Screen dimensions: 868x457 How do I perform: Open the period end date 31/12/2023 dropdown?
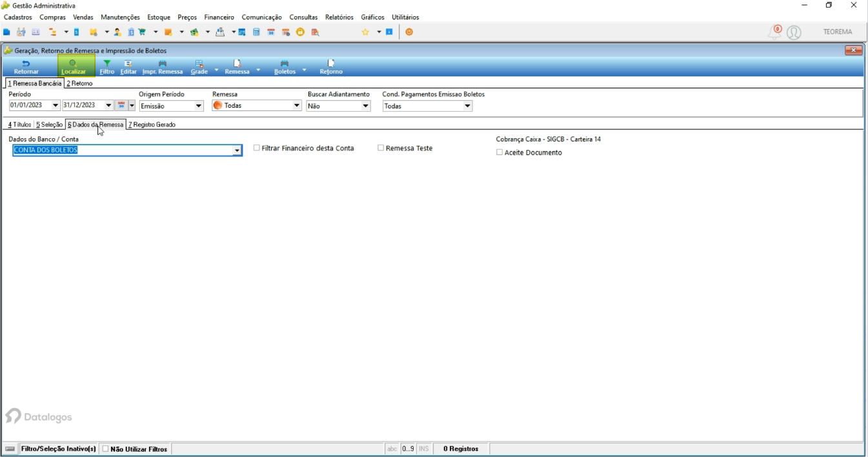tap(108, 105)
